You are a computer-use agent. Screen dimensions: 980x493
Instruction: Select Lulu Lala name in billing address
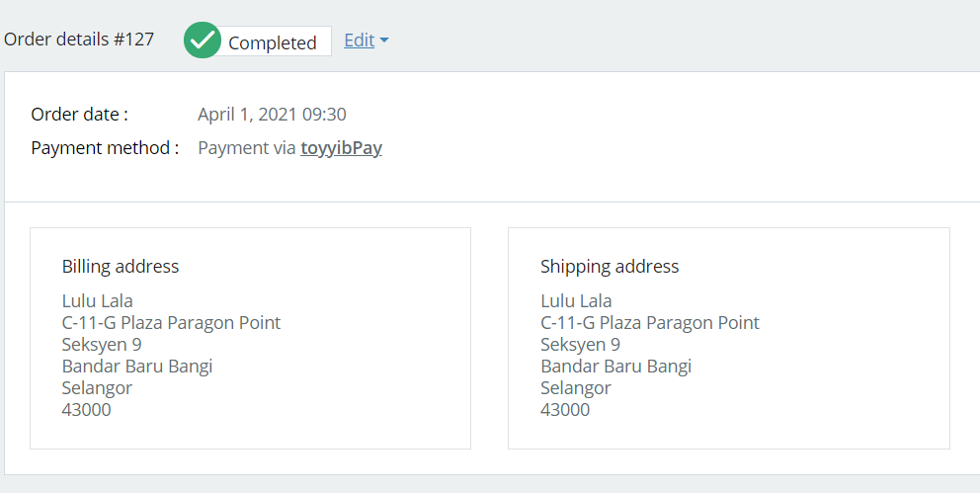[98, 300]
